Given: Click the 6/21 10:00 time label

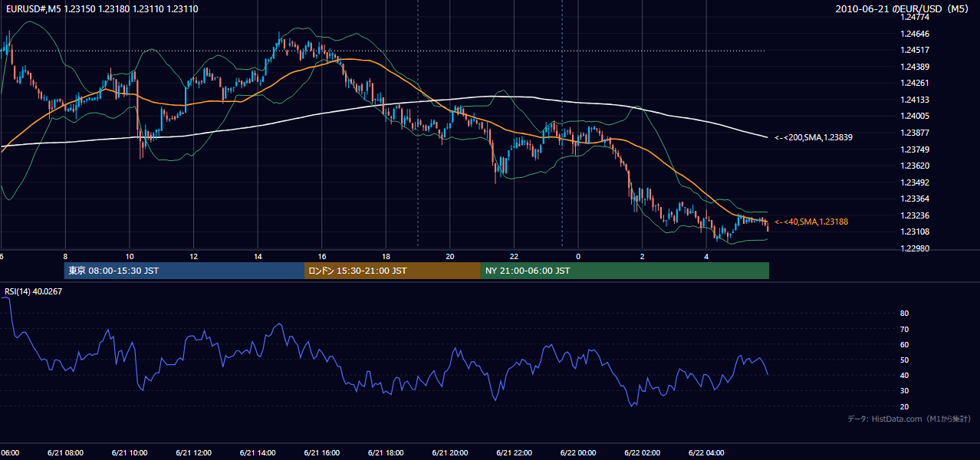Looking at the screenshot, I should coord(129,453).
